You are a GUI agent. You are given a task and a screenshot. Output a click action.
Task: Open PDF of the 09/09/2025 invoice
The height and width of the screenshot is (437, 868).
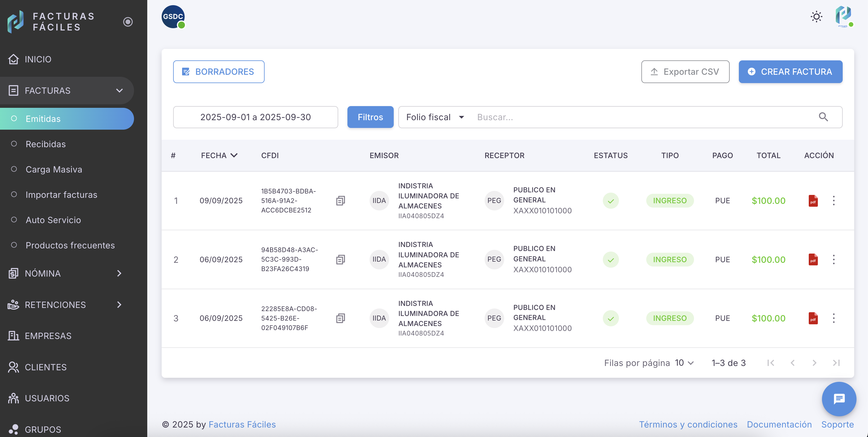point(813,201)
